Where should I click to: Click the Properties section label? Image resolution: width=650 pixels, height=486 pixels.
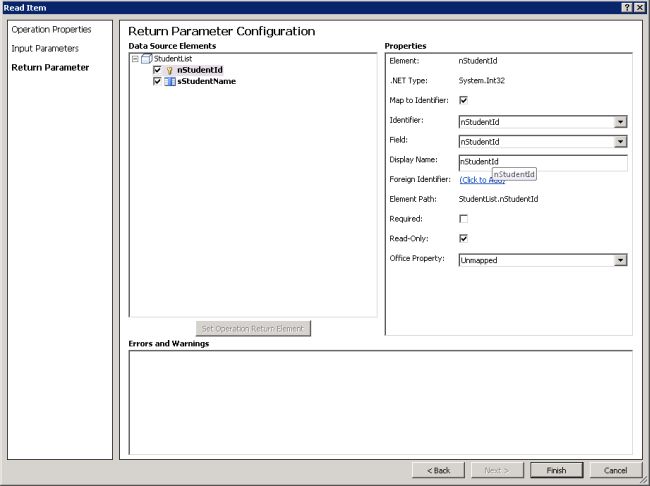click(x=405, y=46)
